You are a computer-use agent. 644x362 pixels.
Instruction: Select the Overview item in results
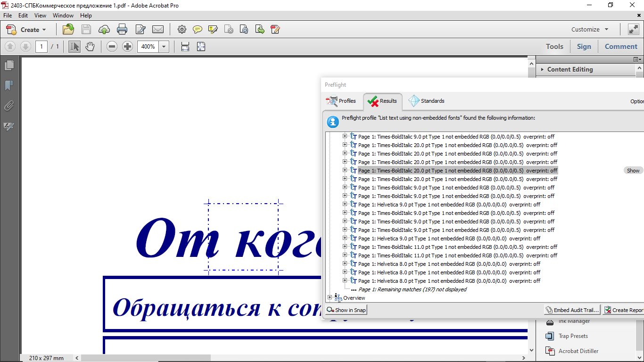click(x=354, y=298)
